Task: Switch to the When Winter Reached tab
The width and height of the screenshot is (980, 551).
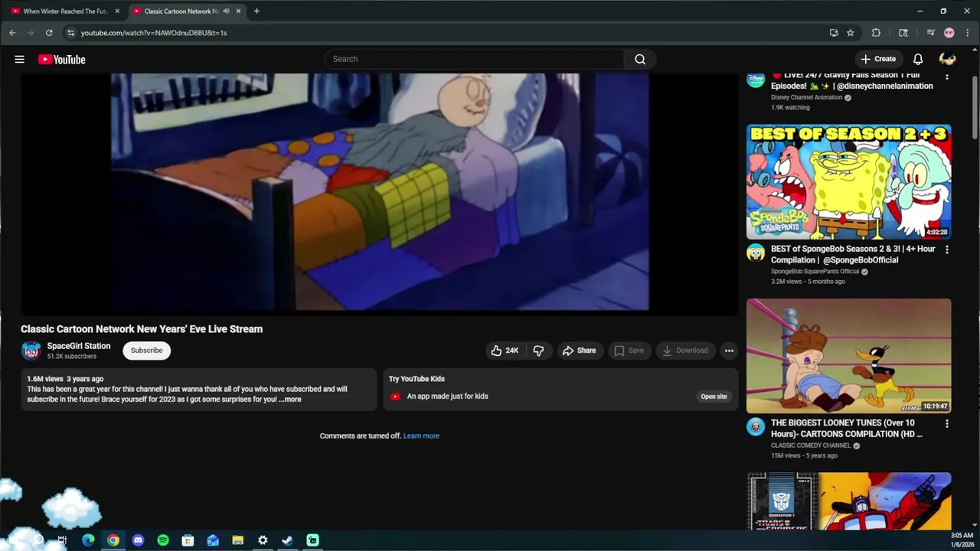Action: tap(65, 11)
